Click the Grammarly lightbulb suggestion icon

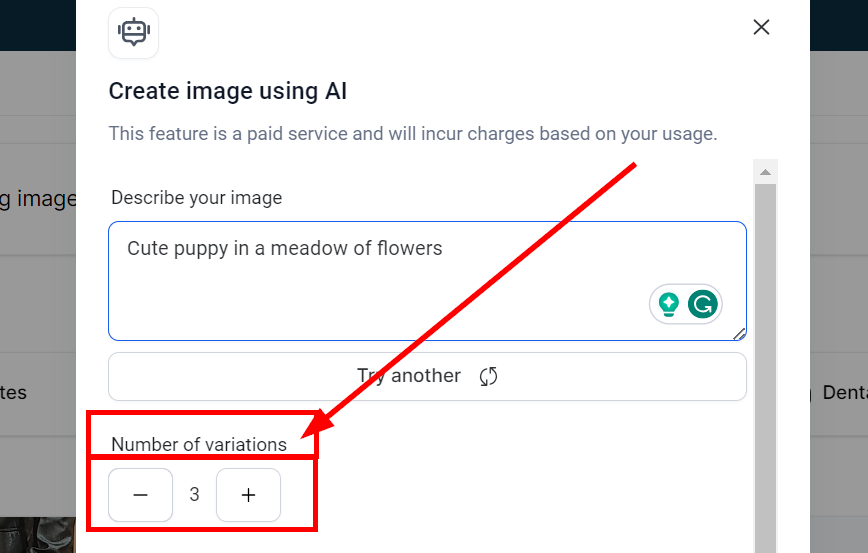click(x=669, y=304)
